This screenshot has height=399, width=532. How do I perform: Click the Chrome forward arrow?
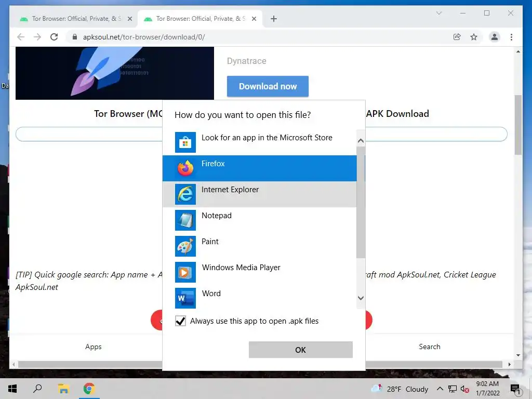click(37, 37)
